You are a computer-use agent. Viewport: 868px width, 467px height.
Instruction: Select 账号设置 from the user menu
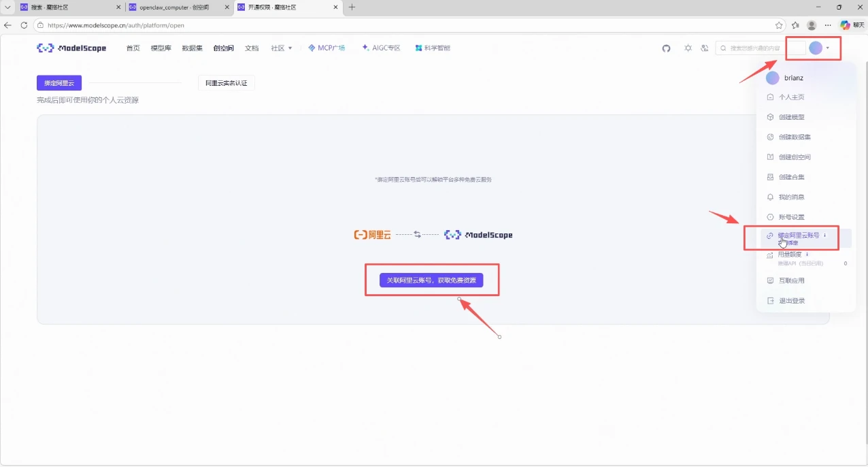click(x=792, y=216)
